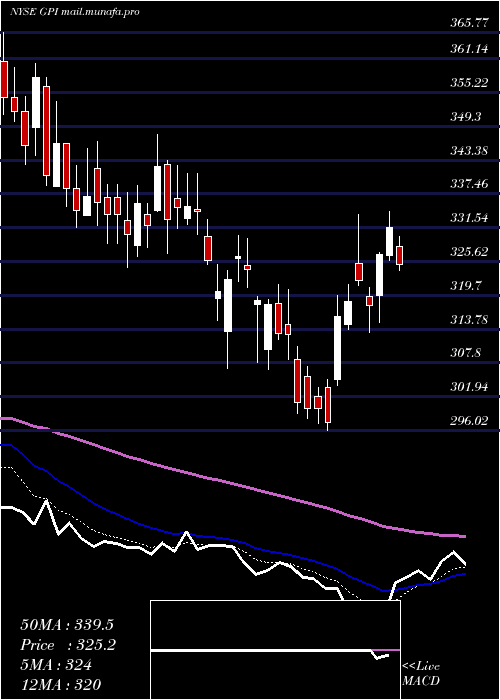Click the 313.78 price axis label

click(469, 320)
